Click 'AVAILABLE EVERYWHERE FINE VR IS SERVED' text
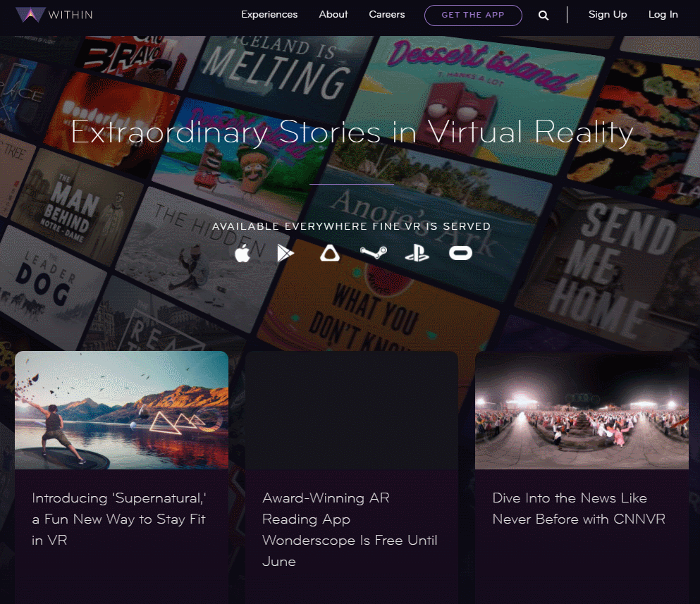700x604 pixels. 351,226
